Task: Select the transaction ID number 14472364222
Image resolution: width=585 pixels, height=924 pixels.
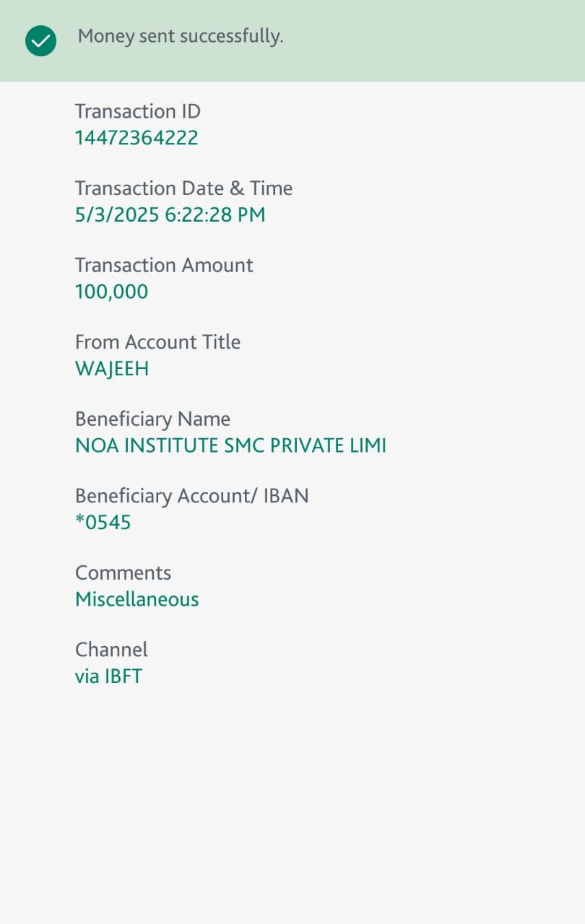Action: (x=136, y=138)
